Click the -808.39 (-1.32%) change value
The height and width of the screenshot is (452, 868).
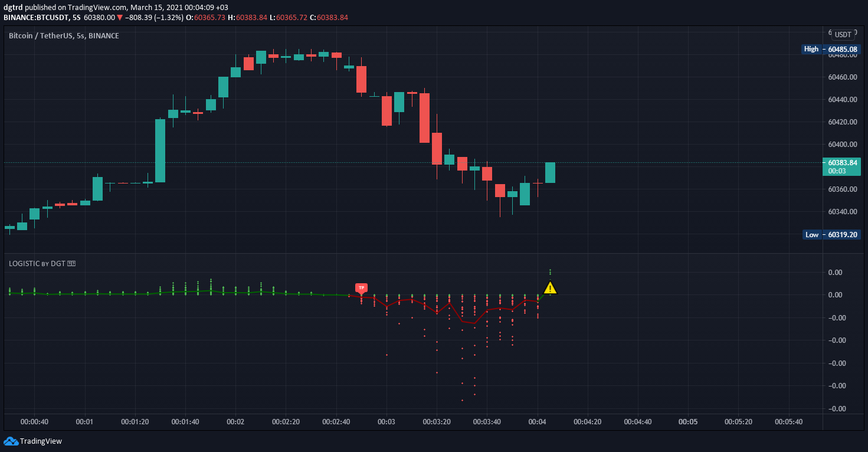(x=154, y=18)
